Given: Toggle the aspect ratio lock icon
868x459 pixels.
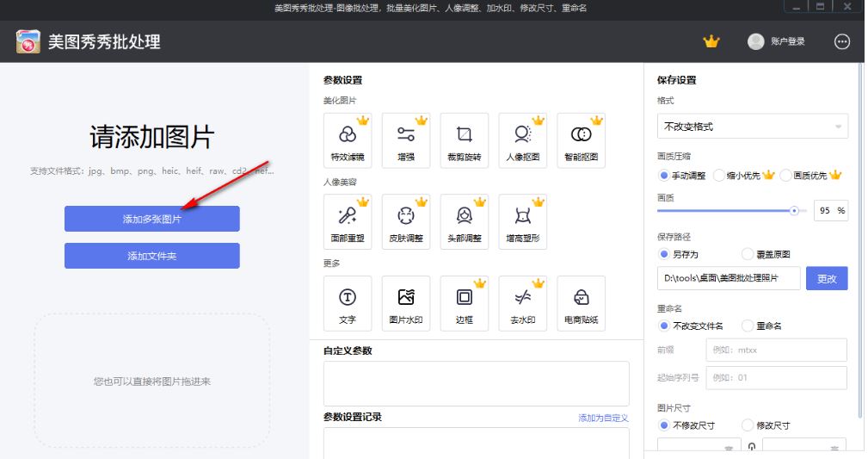Looking at the screenshot, I should click(752, 447).
